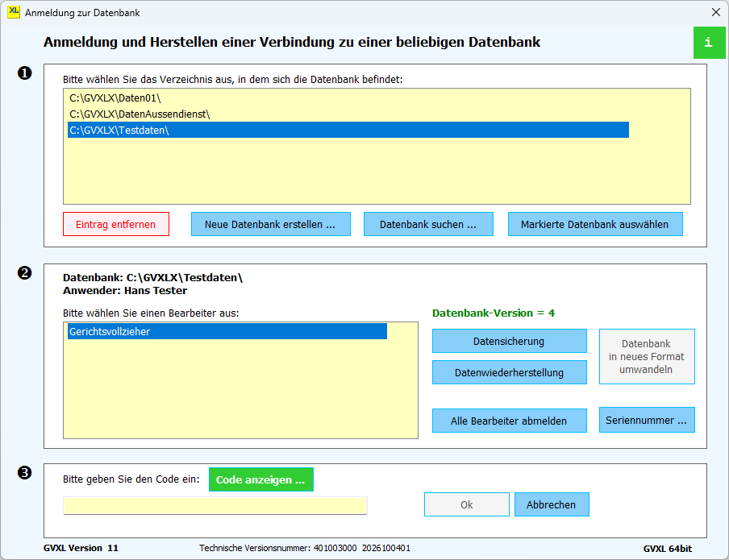Click Datenbank in neues Format umwandeln
The height and width of the screenshot is (560, 729).
click(647, 356)
